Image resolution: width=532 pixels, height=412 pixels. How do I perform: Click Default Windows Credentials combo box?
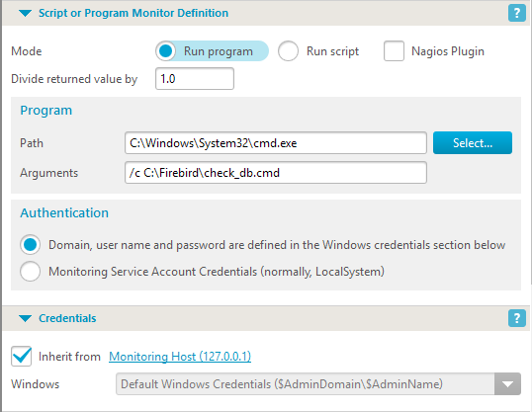click(318, 384)
